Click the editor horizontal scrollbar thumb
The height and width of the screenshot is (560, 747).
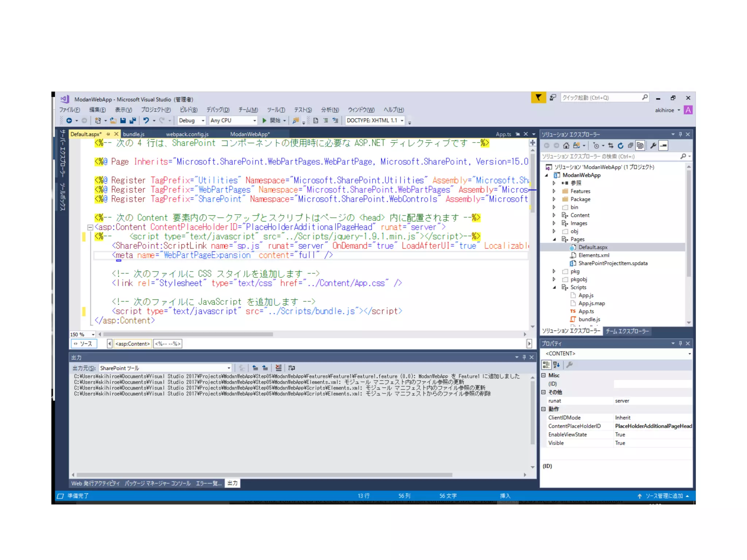[x=188, y=334]
